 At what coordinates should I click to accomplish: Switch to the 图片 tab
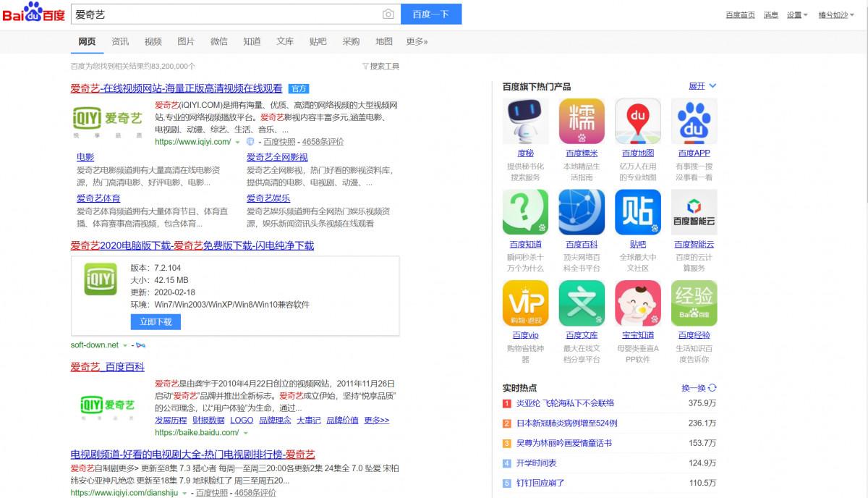click(x=186, y=41)
